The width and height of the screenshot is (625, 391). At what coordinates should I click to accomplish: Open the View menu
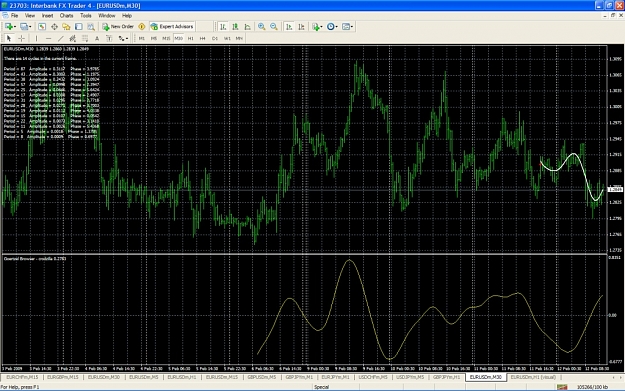tap(30, 16)
